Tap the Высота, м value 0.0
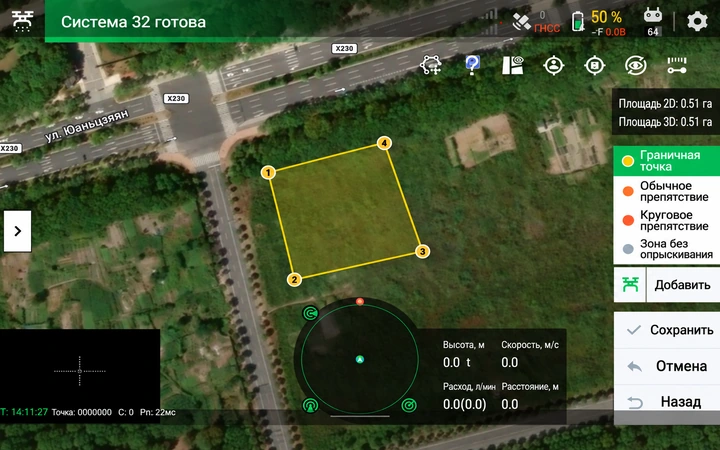Image resolution: width=720 pixels, height=450 pixels. [451, 362]
